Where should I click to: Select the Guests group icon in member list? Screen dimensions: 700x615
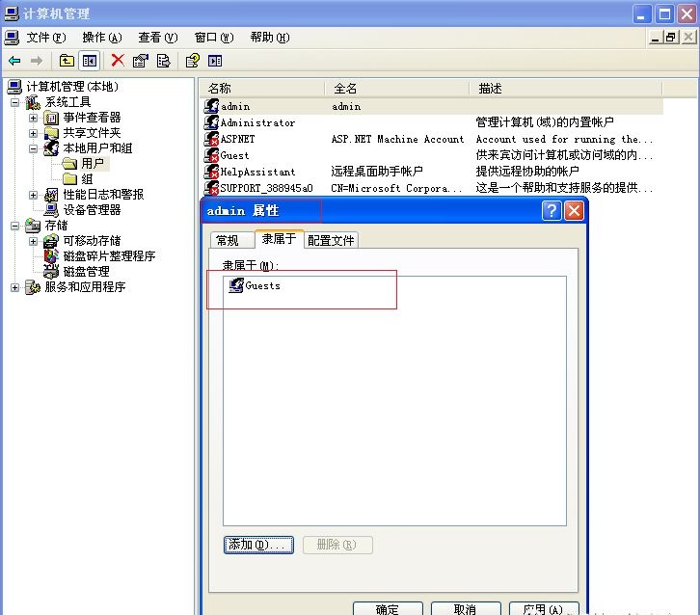pos(236,285)
